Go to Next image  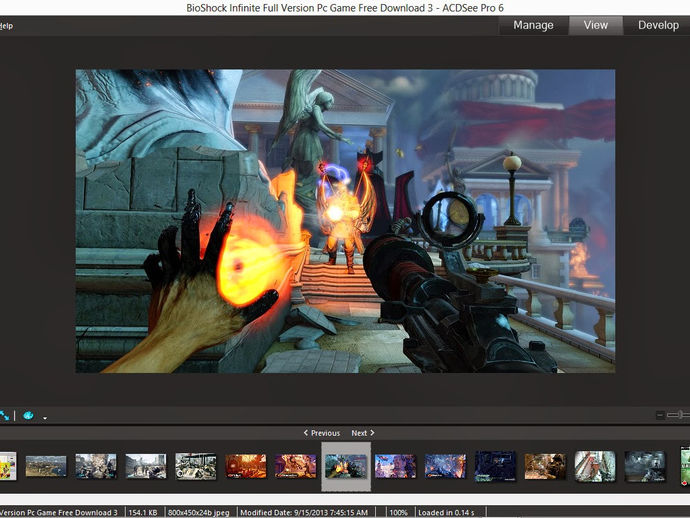(363, 433)
